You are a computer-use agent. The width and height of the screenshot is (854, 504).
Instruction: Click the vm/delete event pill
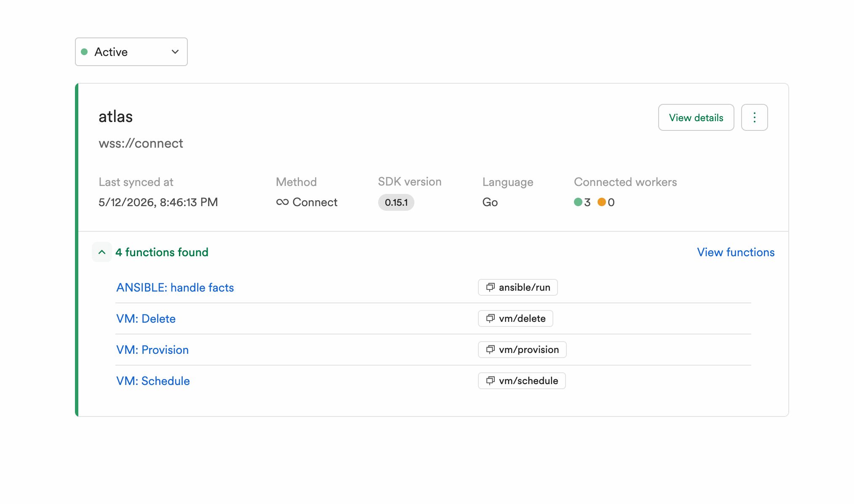[515, 318]
